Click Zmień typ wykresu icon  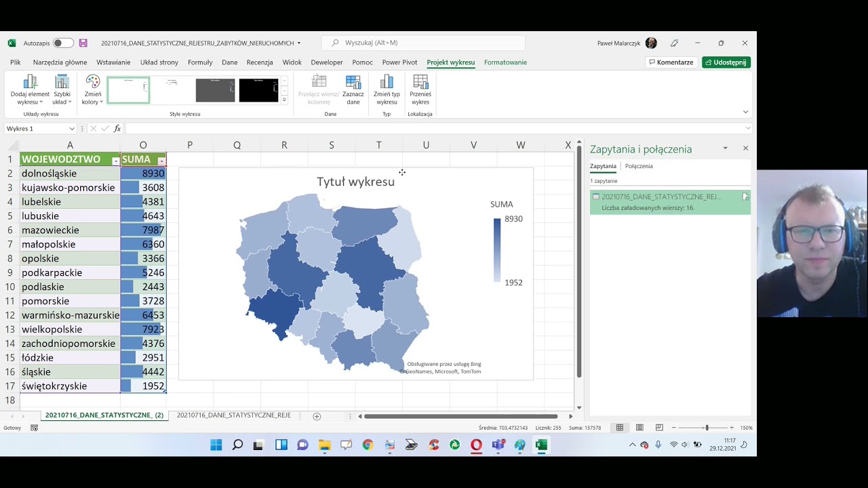[x=387, y=89]
